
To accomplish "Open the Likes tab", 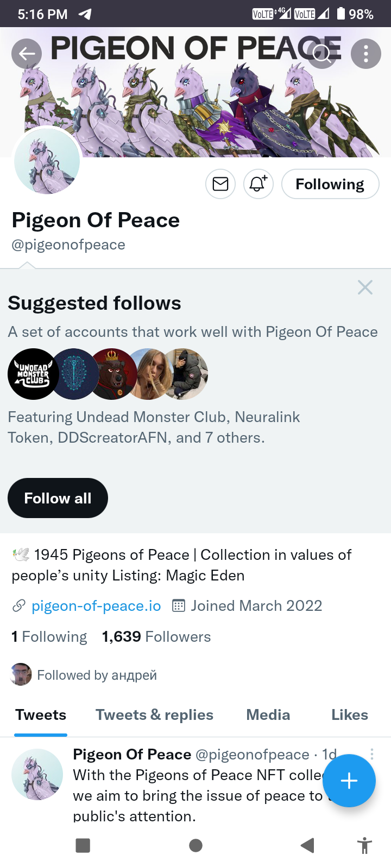I will click(350, 715).
